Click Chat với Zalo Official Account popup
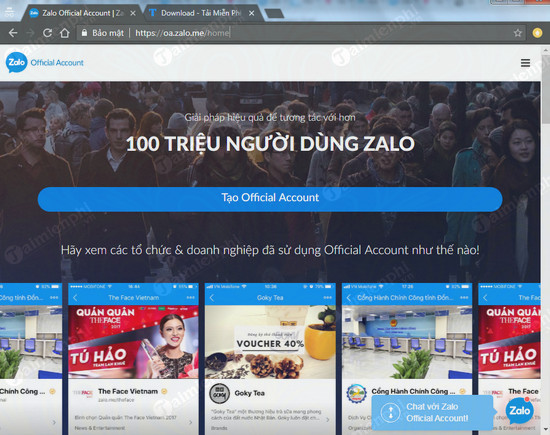The height and width of the screenshot is (435, 550). [432, 413]
